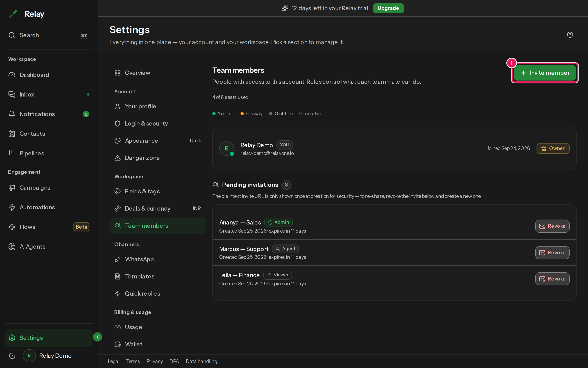This screenshot has width=588, height=368.
Task: Click the '1 online' status filter
Action: 223,114
